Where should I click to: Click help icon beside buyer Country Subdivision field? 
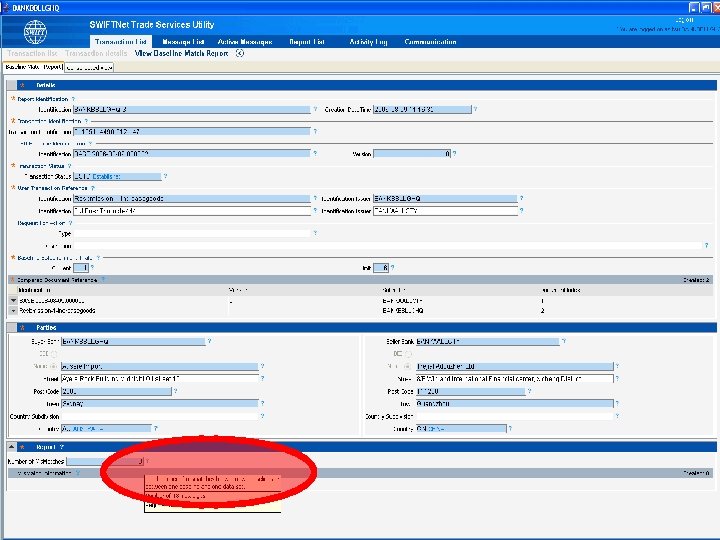pyautogui.click(x=262, y=416)
